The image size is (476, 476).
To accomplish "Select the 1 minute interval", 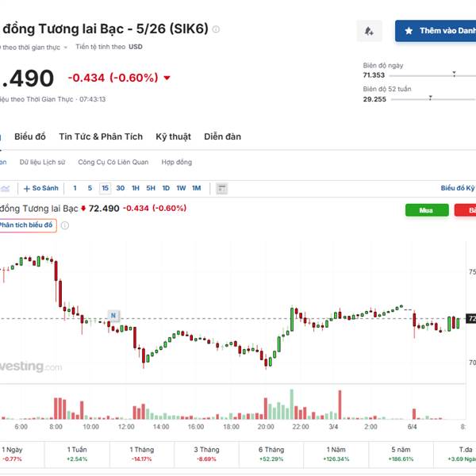I will [75, 188].
